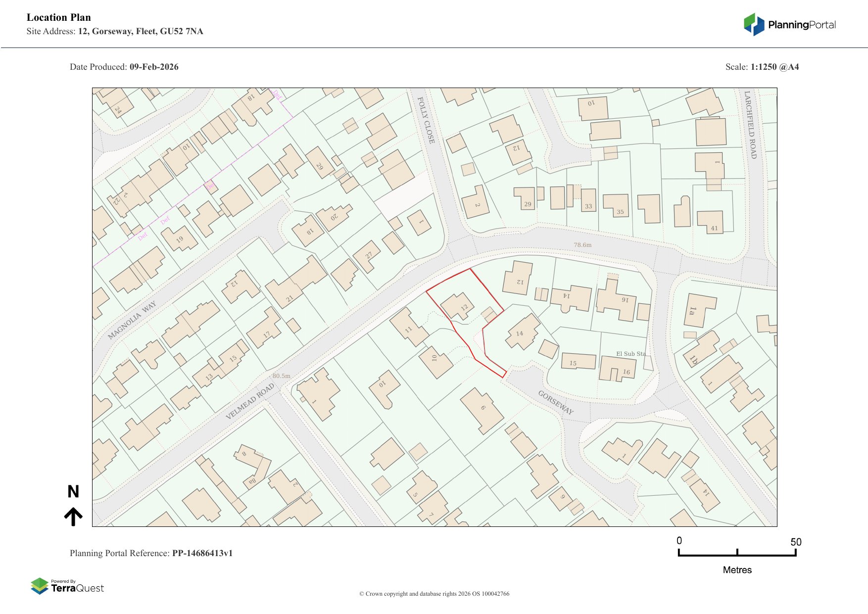Screen dimensions: 868x614
Task: Click the Location Plan title
Action: [59, 17]
